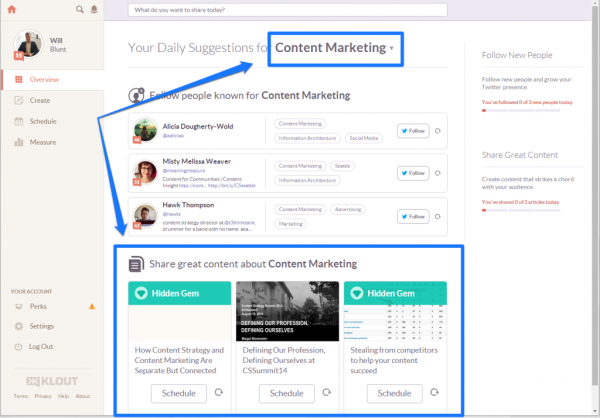Click Log Out
This screenshot has width=600, height=418.
click(41, 346)
